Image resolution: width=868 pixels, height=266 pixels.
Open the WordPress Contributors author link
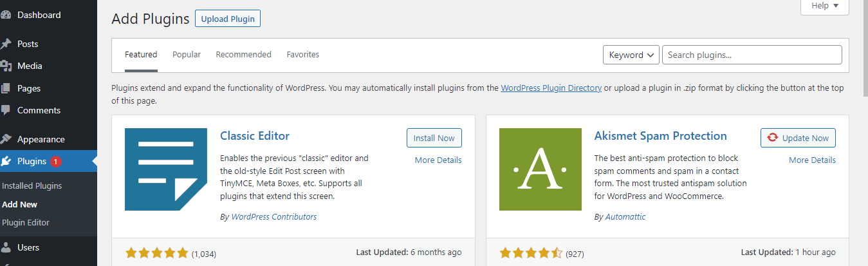coord(274,217)
